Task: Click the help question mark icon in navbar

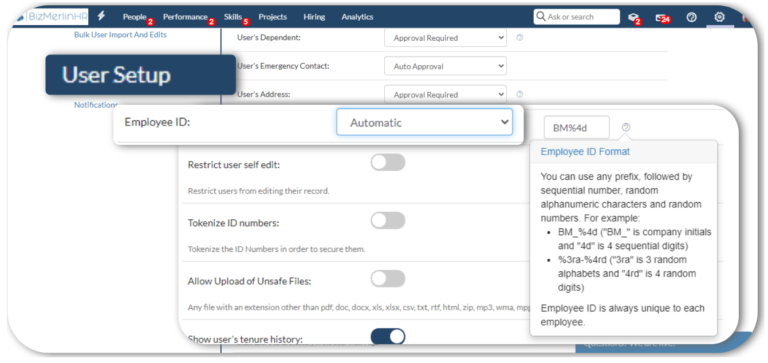Action: (x=692, y=17)
